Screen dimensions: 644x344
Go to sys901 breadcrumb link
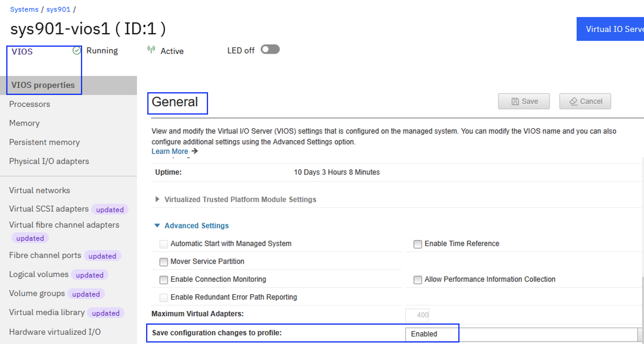point(58,9)
